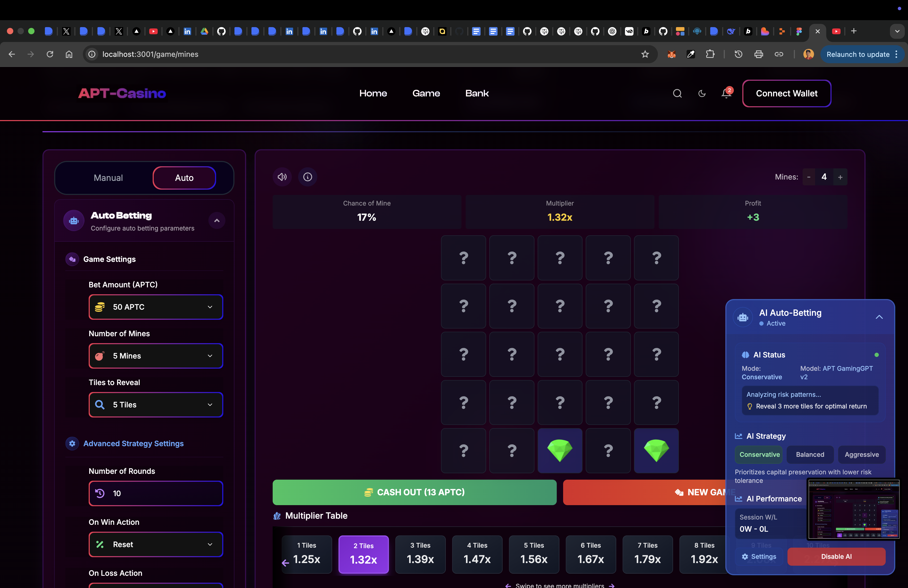Open the notifications bell

pyautogui.click(x=726, y=93)
